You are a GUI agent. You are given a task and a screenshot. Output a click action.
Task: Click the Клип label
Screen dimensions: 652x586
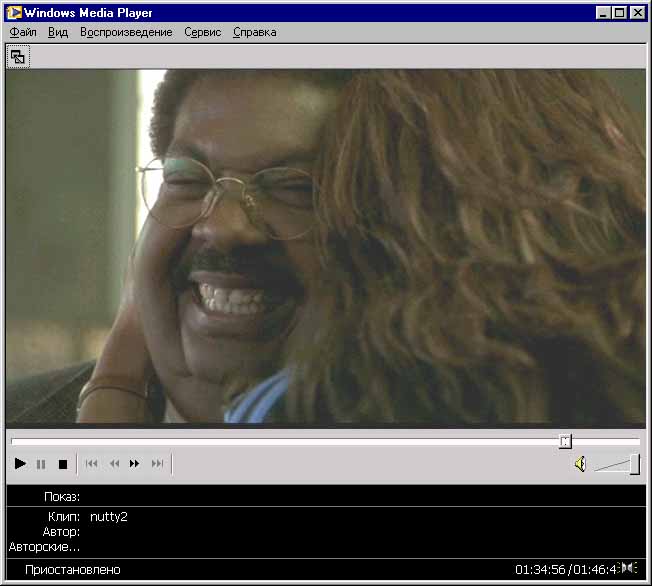tap(64, 517)
